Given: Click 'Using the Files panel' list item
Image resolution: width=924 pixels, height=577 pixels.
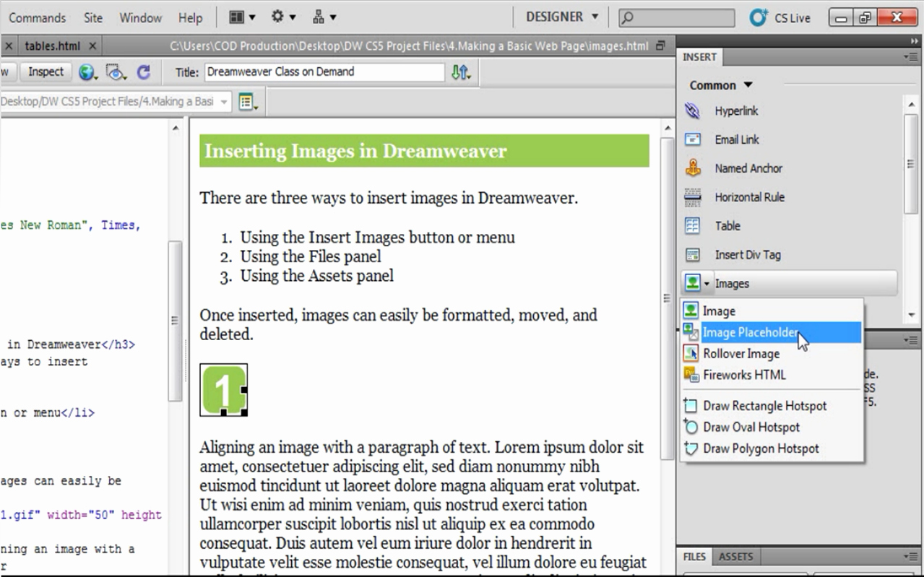Looking at the screenshot, I should point(311,256).
